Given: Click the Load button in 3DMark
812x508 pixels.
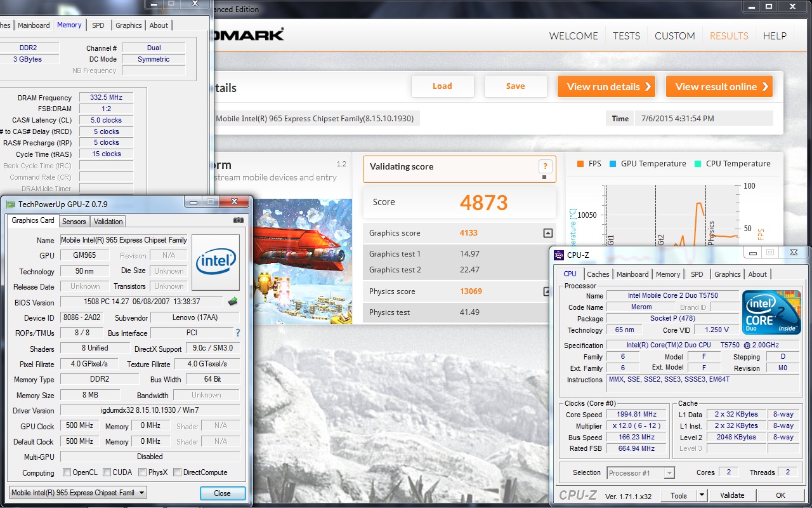Looking at the screenshot, I should point(443,86).
